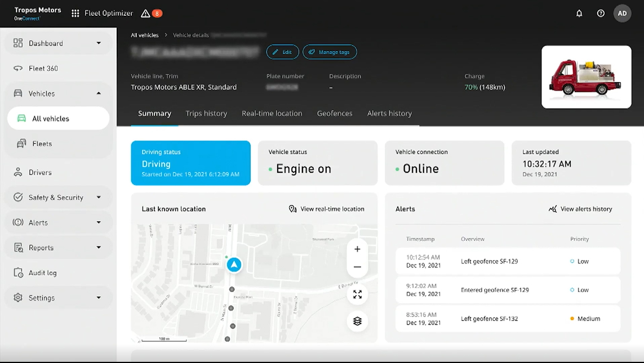644x363 pixels.
Task: Zoom in on the map with plus
Action: (x=357, y=249)
